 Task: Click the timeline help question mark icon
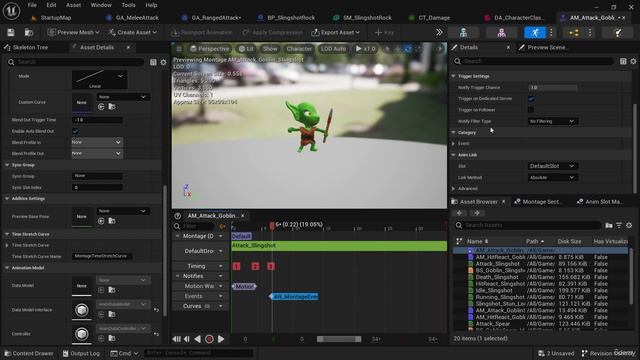[178, 216]
